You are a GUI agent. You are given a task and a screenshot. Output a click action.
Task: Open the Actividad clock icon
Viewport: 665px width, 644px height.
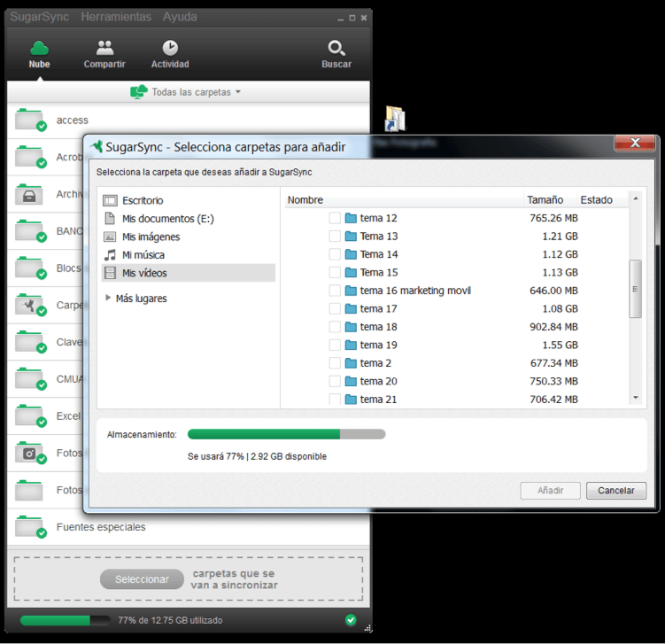click(x=170, y=48)
